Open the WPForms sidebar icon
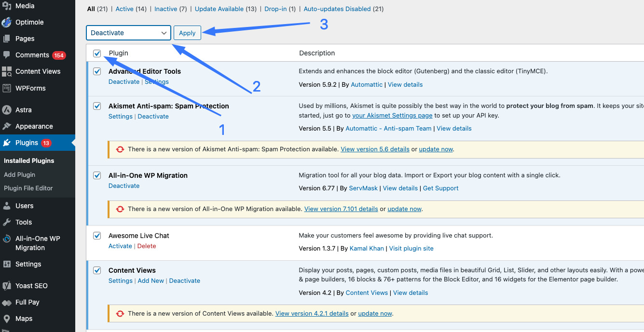This screenshot has width=644, height=332. (x=7, y=88)
